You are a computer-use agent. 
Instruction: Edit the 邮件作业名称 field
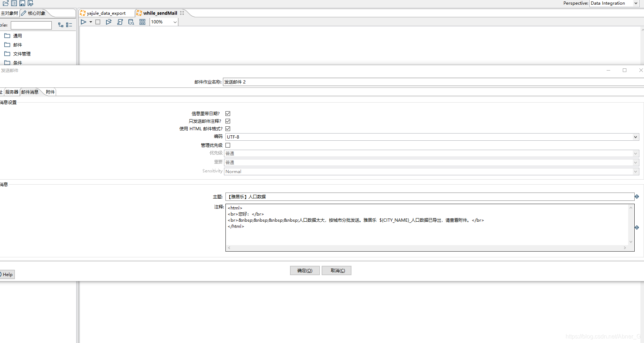(x=433, y=82)
